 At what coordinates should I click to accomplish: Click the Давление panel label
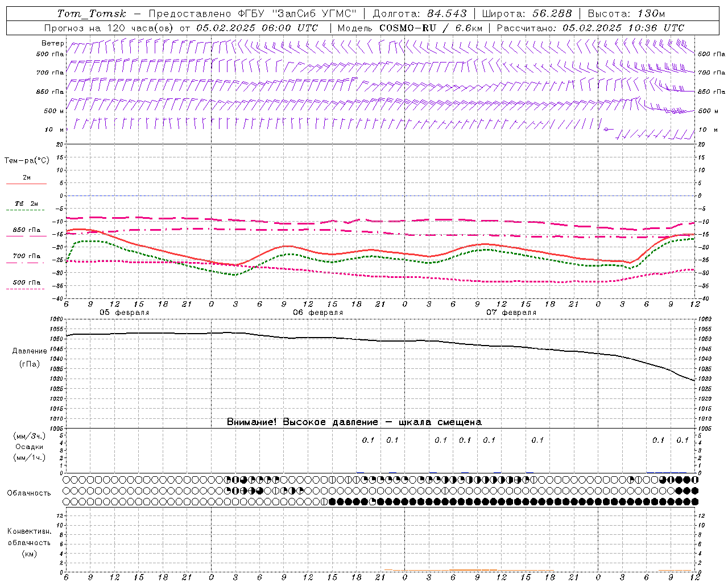click(30, 351)
